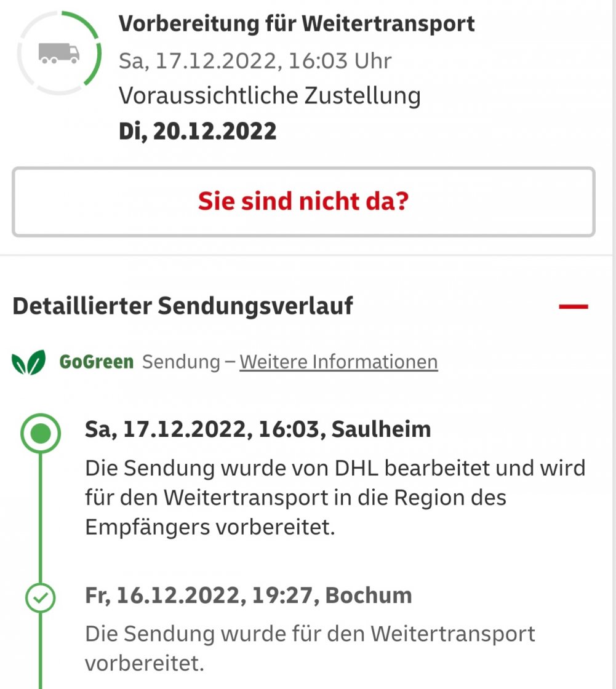This screenshot has height=689, width=616.
Task: Click the delivery truck status icon
Action: 59,54
